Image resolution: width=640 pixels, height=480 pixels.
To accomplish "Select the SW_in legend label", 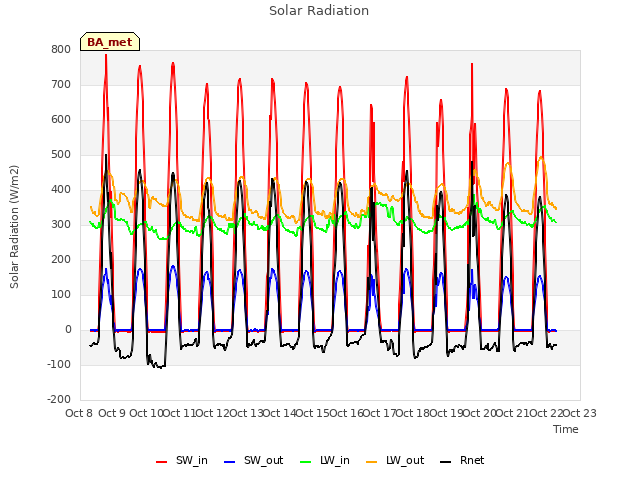I will pyautogui.click(x=192, y=460).
